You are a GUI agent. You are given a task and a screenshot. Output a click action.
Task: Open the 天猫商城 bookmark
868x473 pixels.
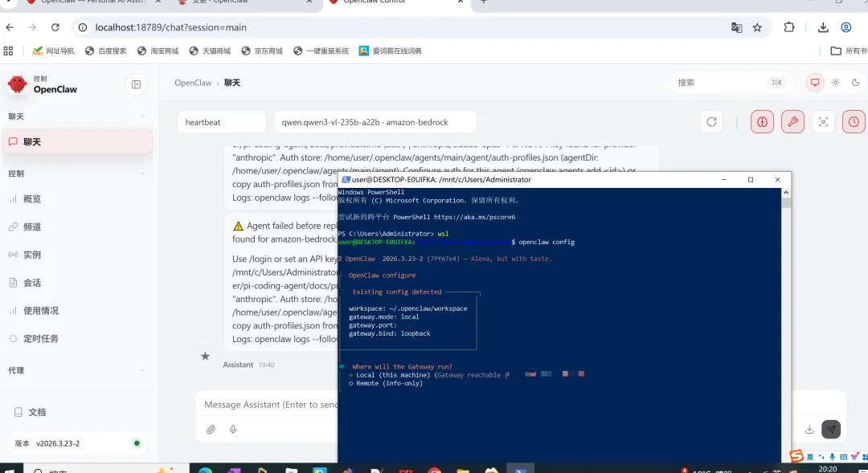tap(210, 51)
